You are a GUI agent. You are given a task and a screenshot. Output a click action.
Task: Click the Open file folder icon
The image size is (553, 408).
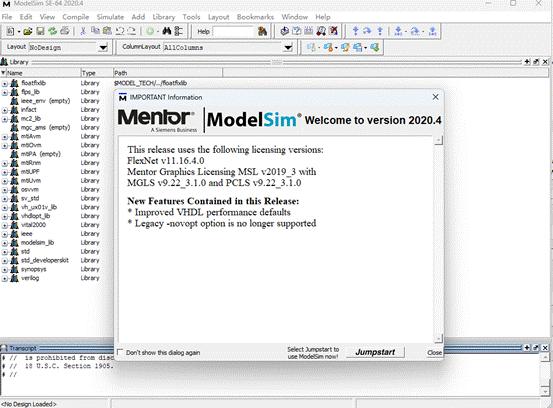[x=28, y=31]
